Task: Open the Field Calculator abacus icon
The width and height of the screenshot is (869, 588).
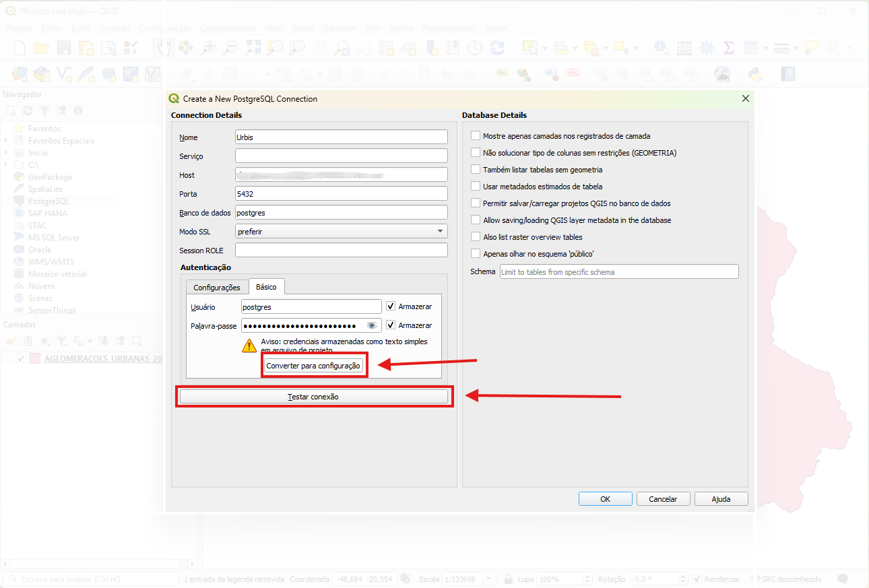Action: click(x=684, y=48)
